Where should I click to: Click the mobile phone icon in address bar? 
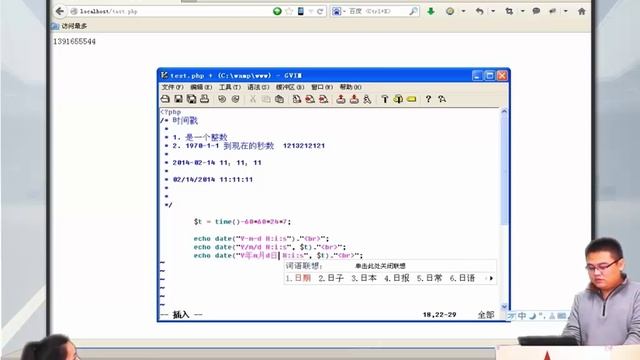[x=301, y=11]
